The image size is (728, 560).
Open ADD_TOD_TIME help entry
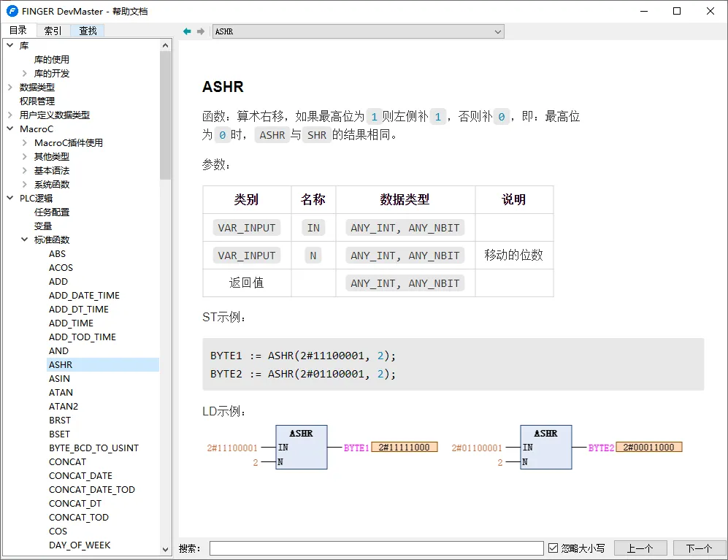click(83, 337)
